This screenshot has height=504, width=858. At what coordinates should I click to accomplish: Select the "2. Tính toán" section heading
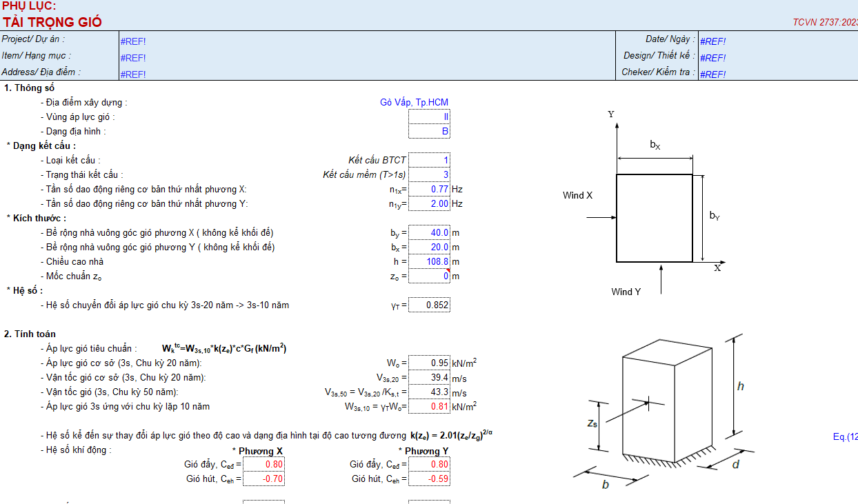(x=30, y=334)
